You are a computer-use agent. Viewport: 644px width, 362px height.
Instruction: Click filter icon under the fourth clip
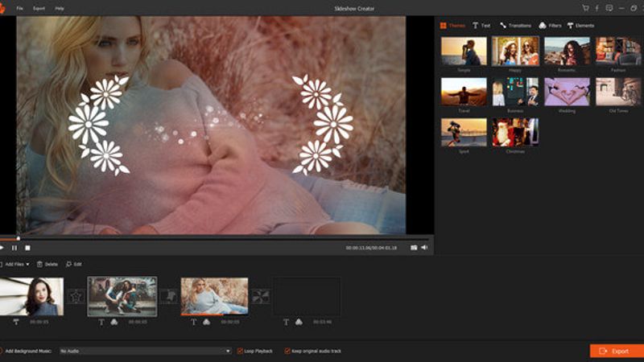click(299, 323)
